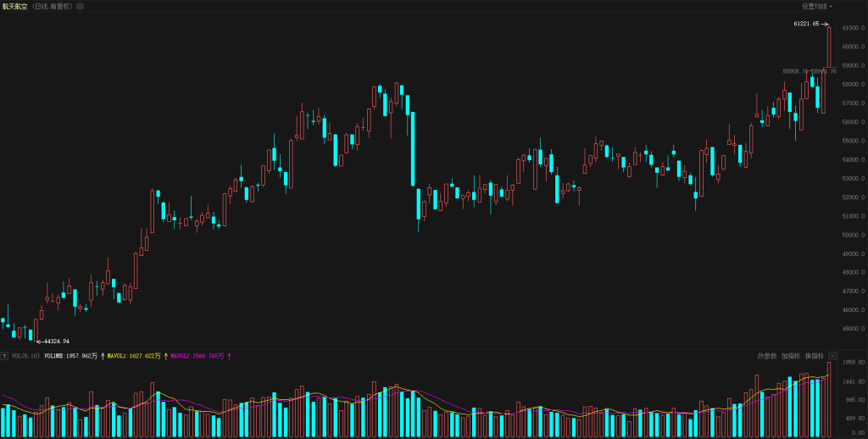
Task: Click the arrow beside the 44324.94 low label
Action: tap(39, 341)
